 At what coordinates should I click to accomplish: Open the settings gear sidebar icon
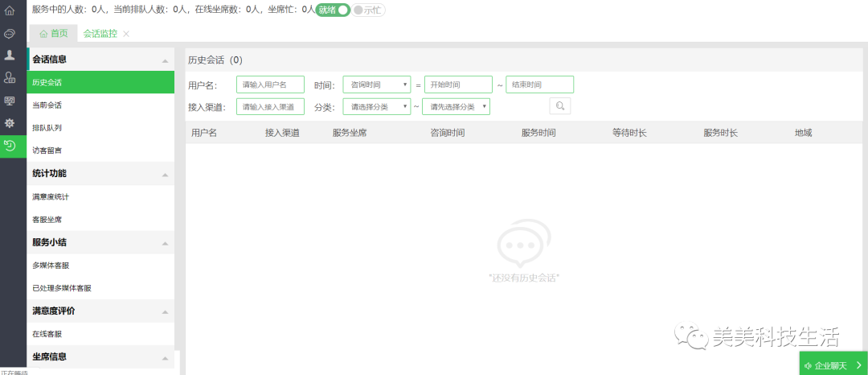click(x=10, y=123)
